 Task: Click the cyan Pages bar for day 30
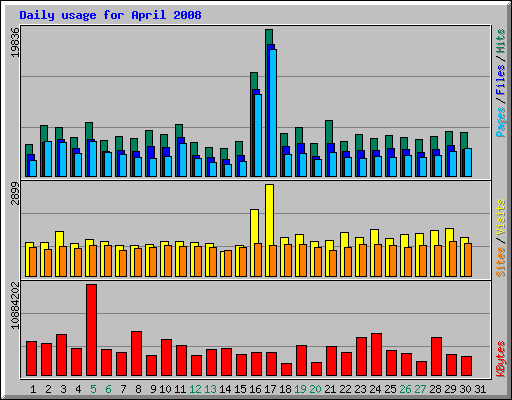click(x=468, y=162)
